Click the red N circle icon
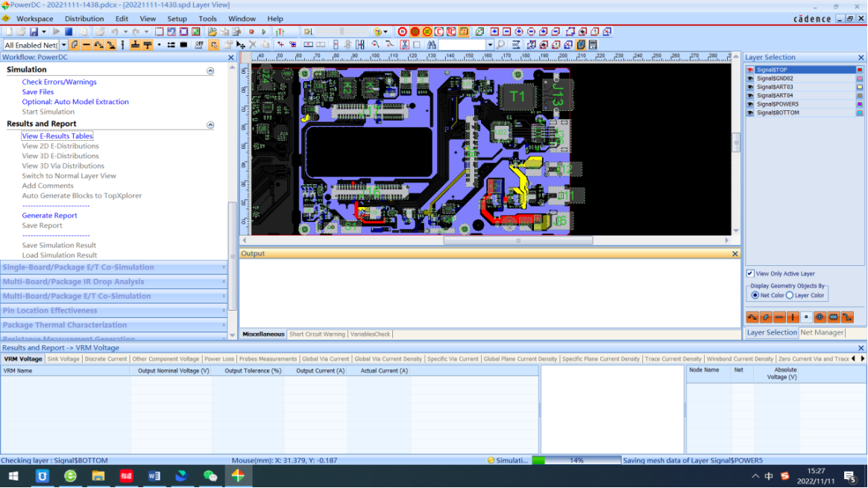Screen dimensions: 868x488 (x=403, y=31)
